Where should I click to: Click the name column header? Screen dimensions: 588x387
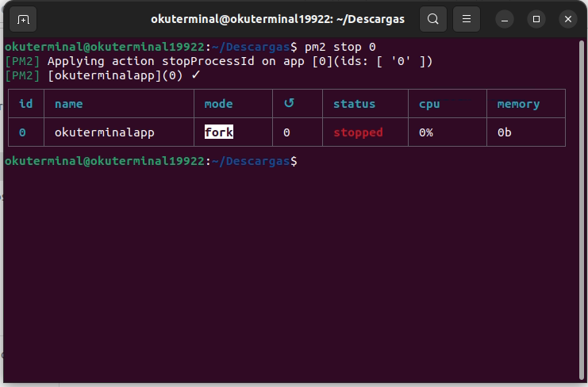(68, 104)
